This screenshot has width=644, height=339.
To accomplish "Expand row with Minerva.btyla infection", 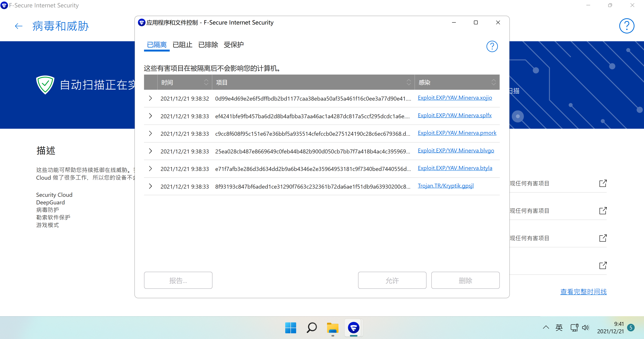I will coord(150,169).
